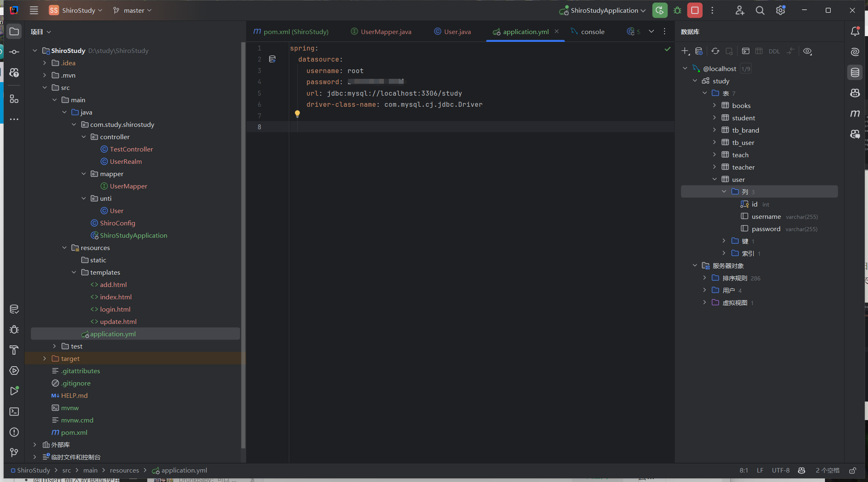868x482 pixels.
Task: Close the application.yml tab
Action: pyautogui.click(x=557, y=31)
